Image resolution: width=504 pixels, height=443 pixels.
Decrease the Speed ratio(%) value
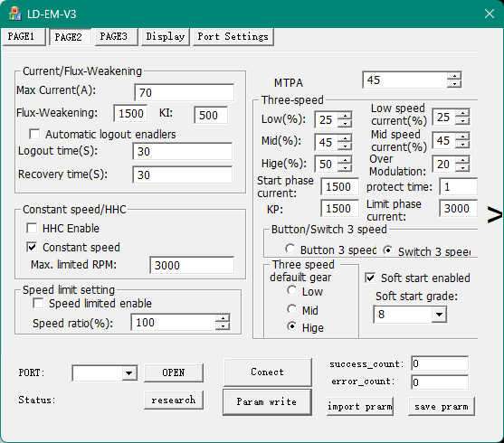tap(222, 326)
